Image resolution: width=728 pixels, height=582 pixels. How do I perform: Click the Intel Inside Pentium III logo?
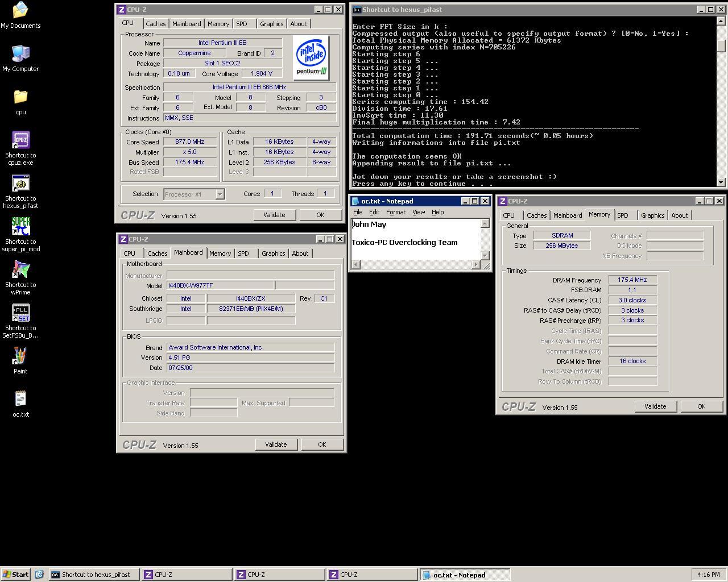click(311, 57)
